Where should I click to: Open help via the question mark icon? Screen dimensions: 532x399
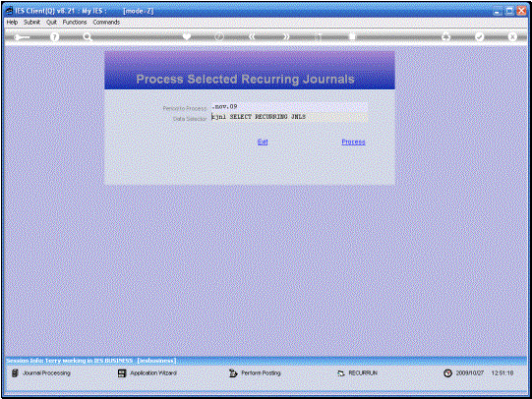point(54,37)
